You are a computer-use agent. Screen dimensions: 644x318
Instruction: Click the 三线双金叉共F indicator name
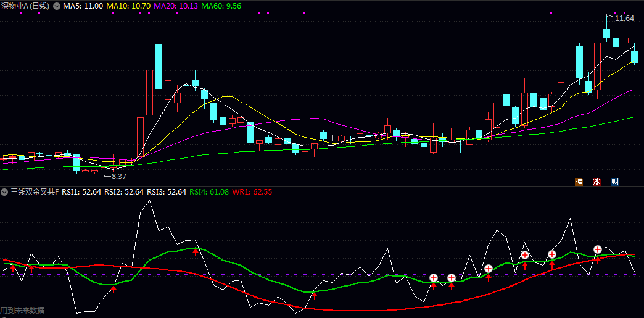34,192
